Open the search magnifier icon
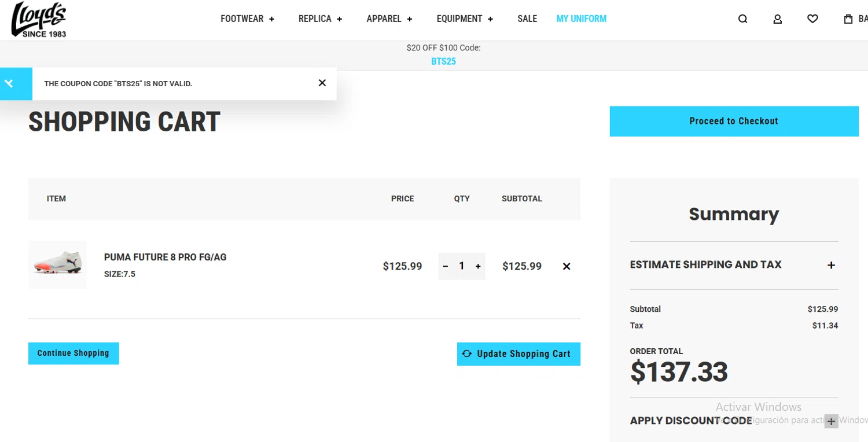Screen dimensions: 868x442 742,19
